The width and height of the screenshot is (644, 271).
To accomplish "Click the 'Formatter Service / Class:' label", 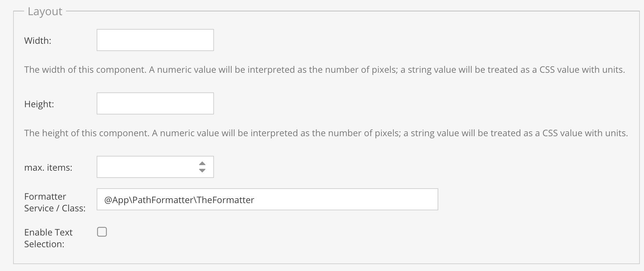I will pos(55,202).
